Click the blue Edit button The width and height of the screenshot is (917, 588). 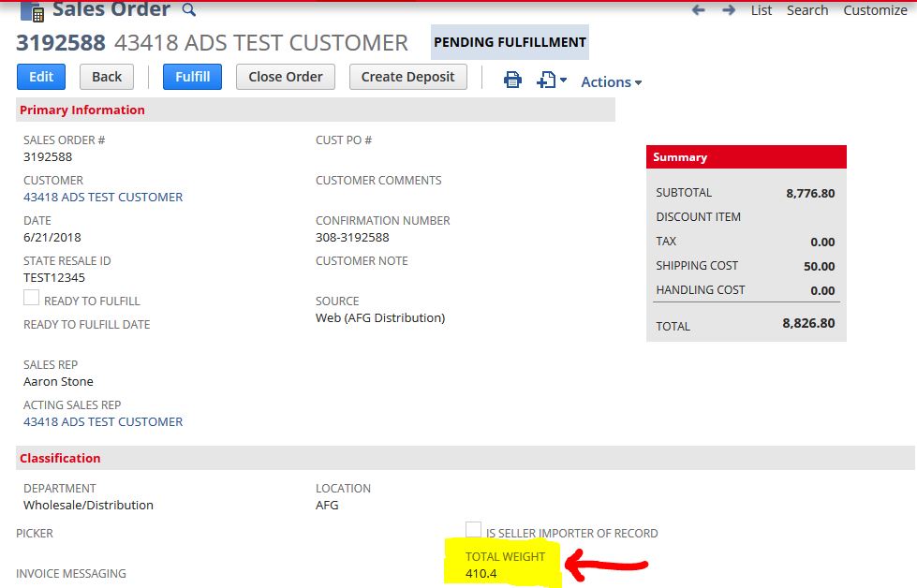41,77
